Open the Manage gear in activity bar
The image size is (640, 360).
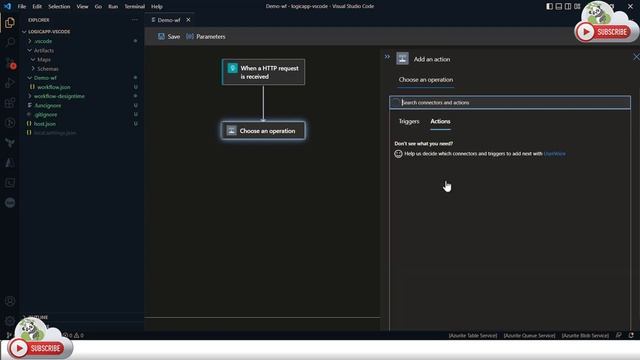point(10,321)
